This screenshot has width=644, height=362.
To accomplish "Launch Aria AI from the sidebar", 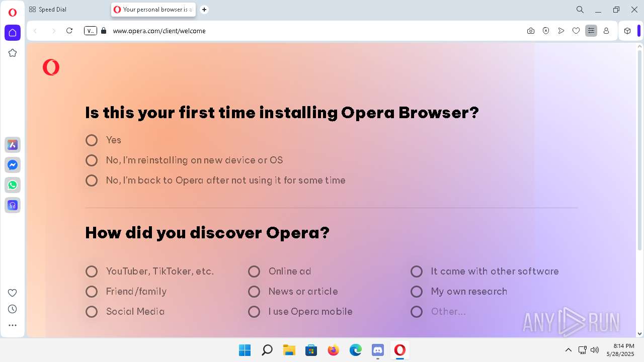I will click(13, 145).
